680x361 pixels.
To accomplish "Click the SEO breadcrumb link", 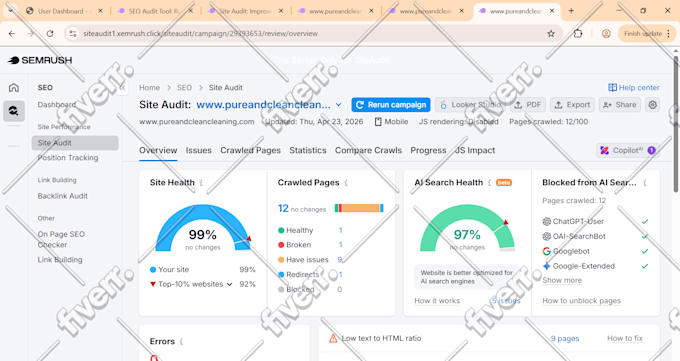I will coord(184,88).
